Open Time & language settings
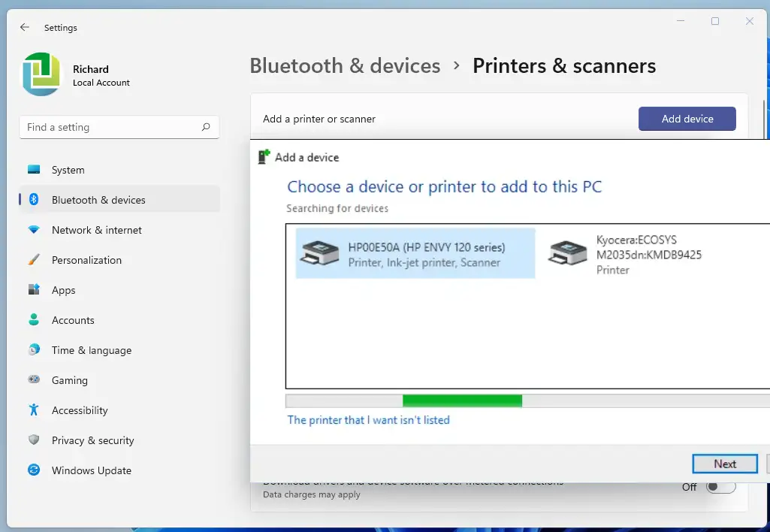Viewport: 770px width, 532px height. [119, 350]
